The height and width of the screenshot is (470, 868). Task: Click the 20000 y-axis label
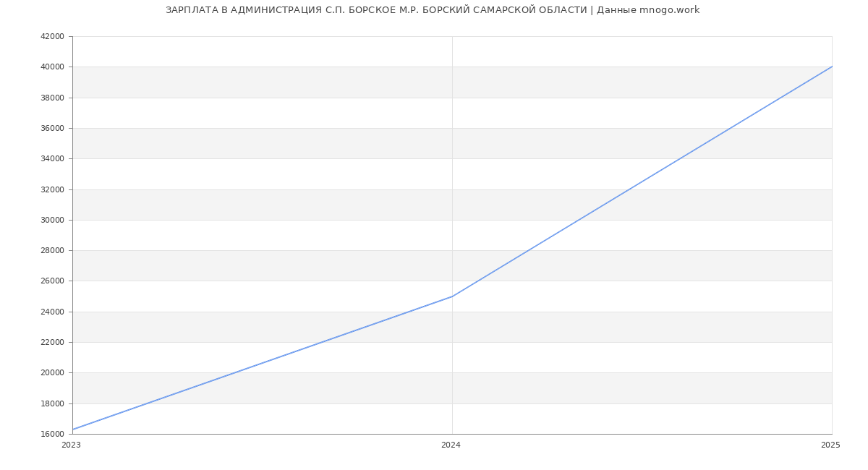click(x=53, y=373)
